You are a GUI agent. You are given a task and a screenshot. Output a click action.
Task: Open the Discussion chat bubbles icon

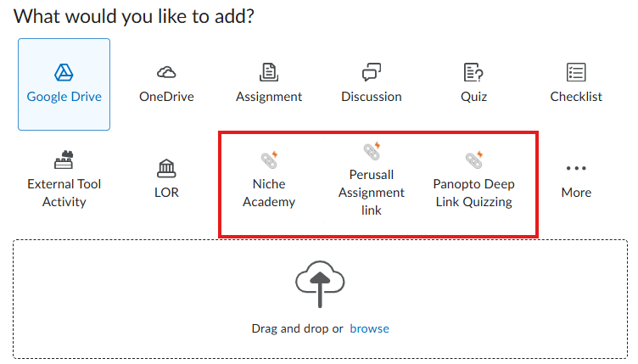pyautogui.click(x=372, y=72)
